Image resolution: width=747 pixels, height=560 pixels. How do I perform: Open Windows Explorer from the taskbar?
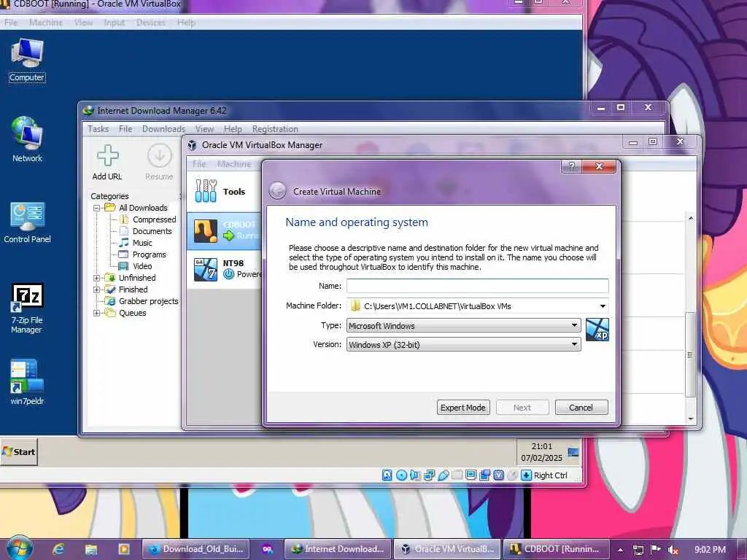pyautogui.click(x=91, y=549)
